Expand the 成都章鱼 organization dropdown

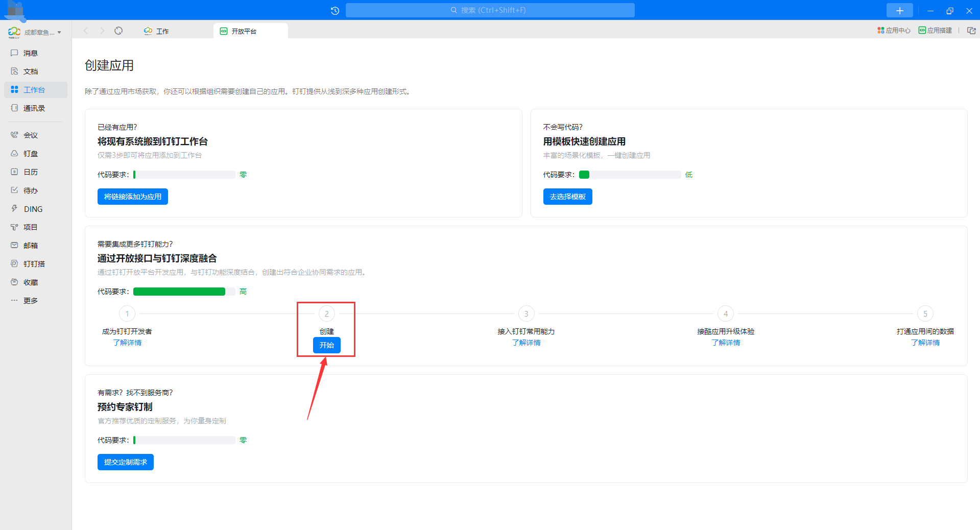point(59,32)
